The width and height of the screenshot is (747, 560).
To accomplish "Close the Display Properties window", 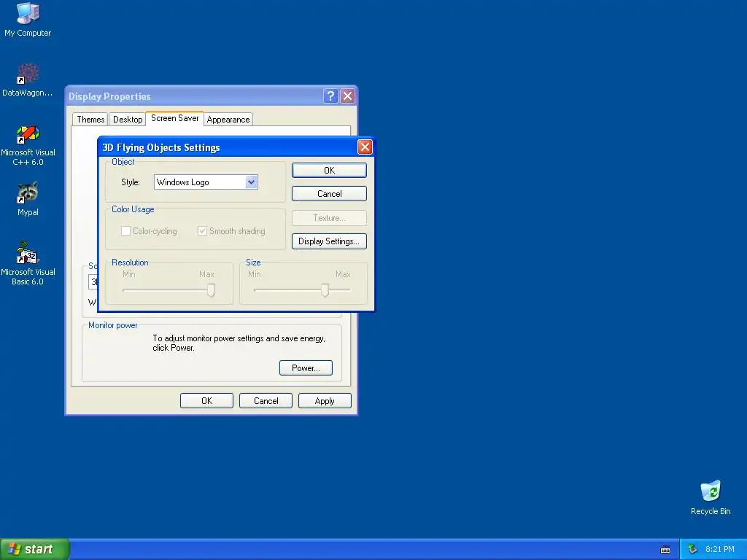I will pyautogui.click(x=348, y=96).
